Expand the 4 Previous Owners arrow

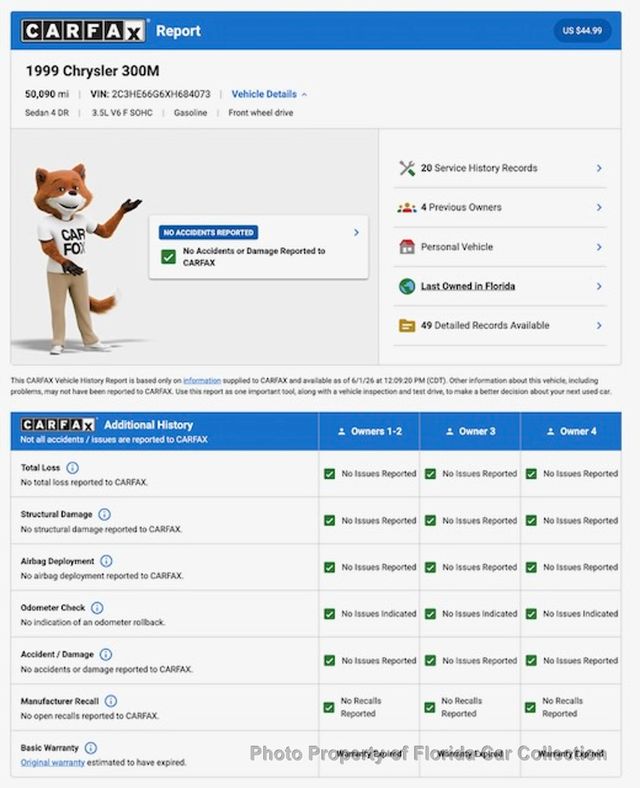pyautogui.click(x=599, y=208)
